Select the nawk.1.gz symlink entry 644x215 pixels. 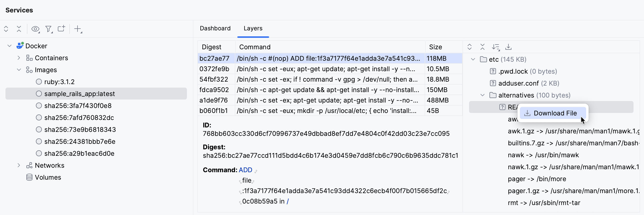tap(573, 167)
